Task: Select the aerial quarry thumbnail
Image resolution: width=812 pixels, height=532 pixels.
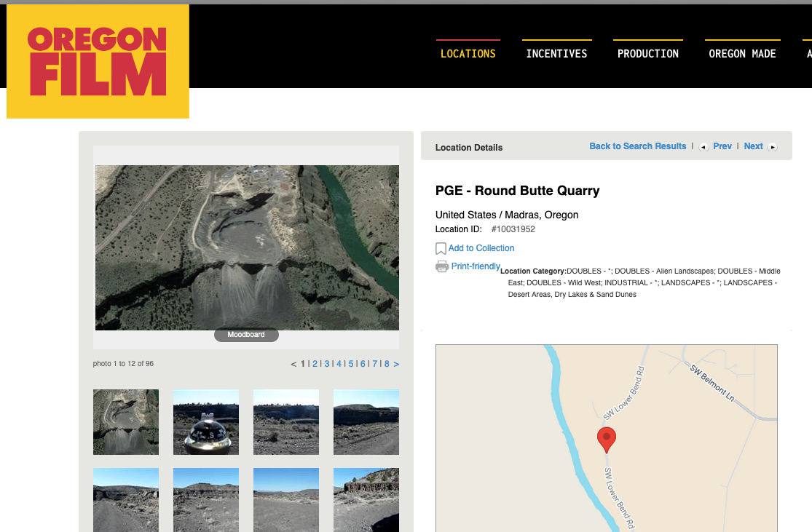Action: click(126, 422)
